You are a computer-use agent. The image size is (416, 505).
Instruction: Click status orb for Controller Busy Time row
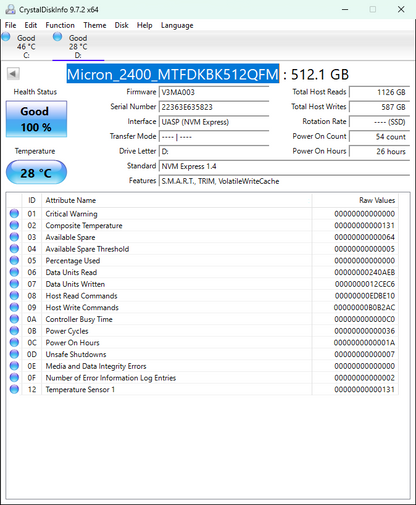[14, 319]
